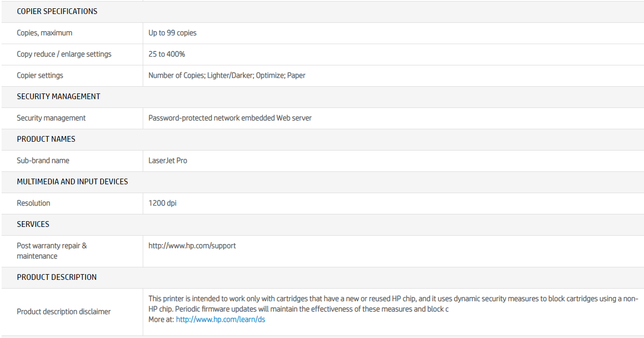Click the http://www.hp.com/support URL text
This screenshot has width=644, height=338.
tap(192, 246)
